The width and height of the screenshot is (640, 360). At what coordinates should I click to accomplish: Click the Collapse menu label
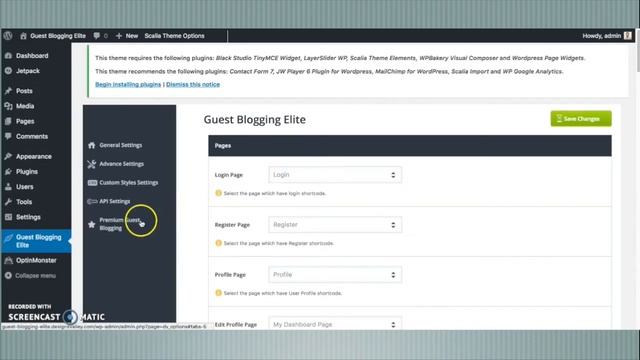point(36,276)
